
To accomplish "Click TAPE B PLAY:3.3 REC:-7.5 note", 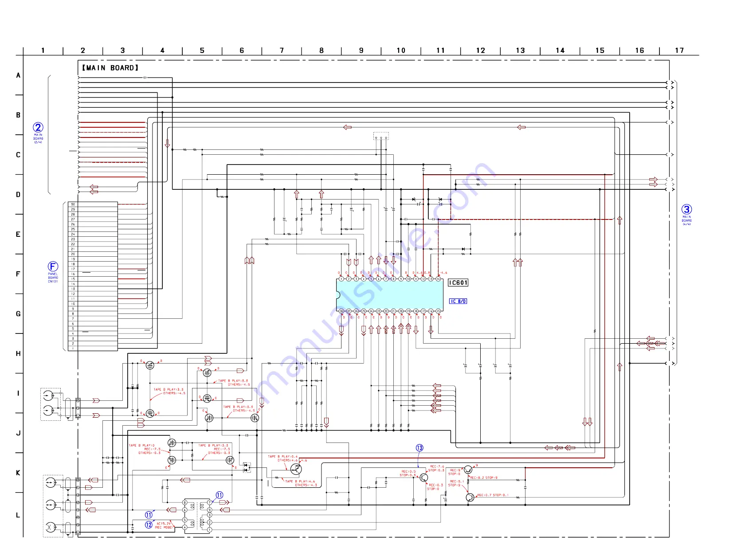I will pyautogui.click(x=214, y=449).
